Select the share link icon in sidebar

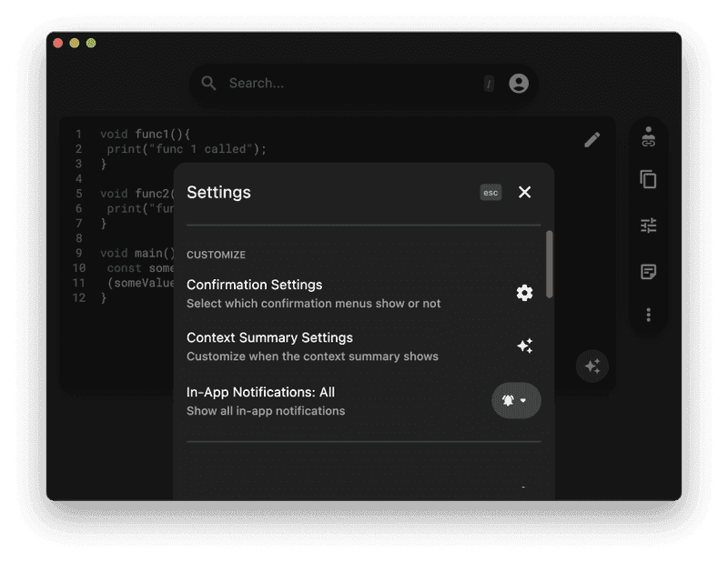pos(648,136)
